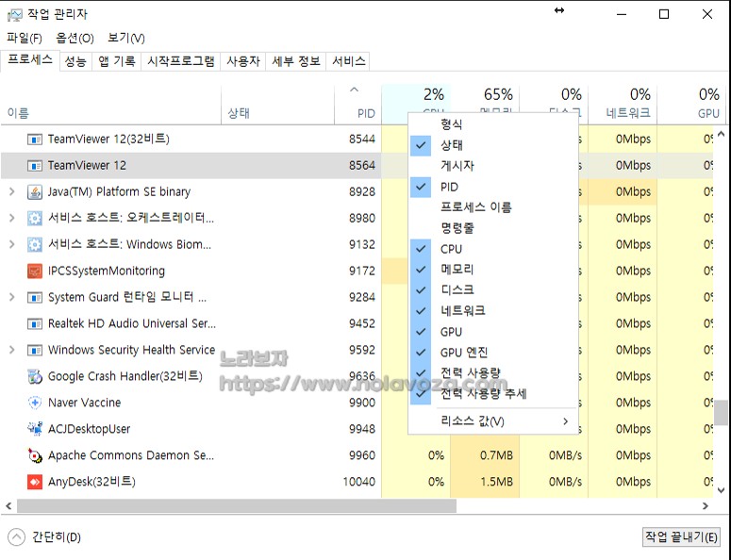Expand Java(TM) Platform SE binary row

click(x=12, y=191)
